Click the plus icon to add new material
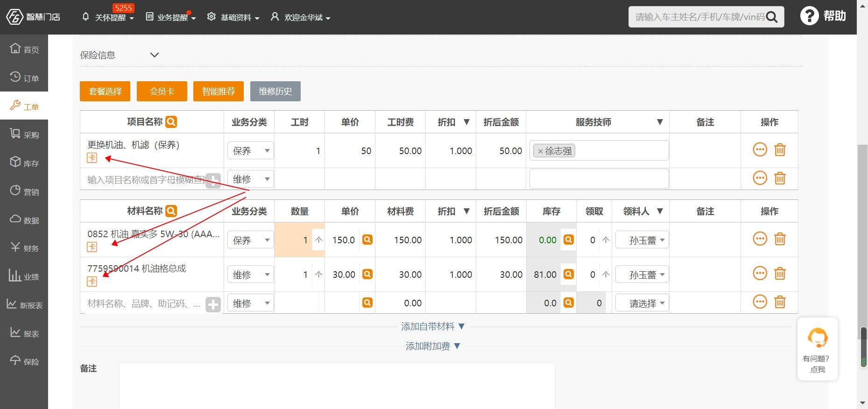 point(213,305)
